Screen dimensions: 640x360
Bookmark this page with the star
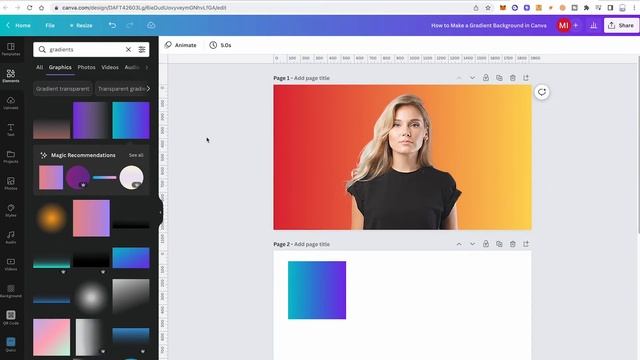click(x=488, y=8)
